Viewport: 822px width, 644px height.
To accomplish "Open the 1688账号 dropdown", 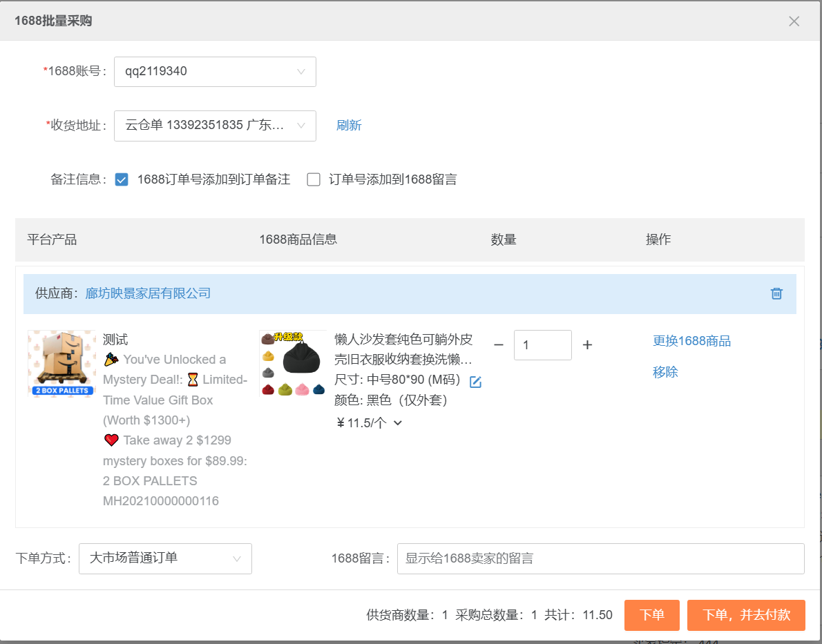I will click(214, 72).
